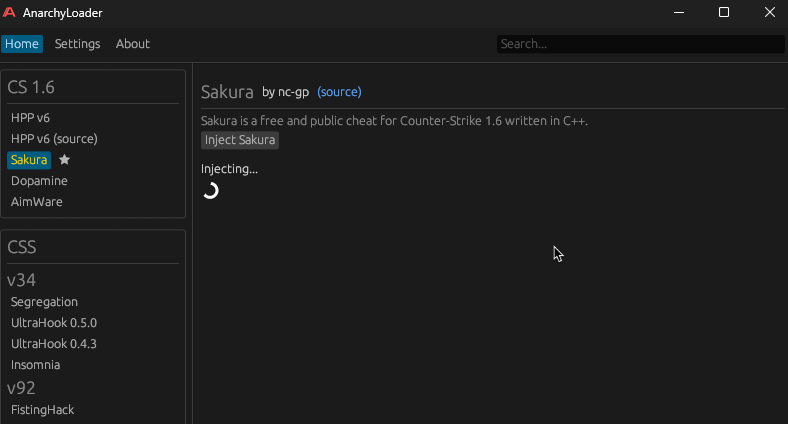Maximize the AnarchyLoader window
The width and height of the screenshot is (788, 424).
tap(724, 12)
